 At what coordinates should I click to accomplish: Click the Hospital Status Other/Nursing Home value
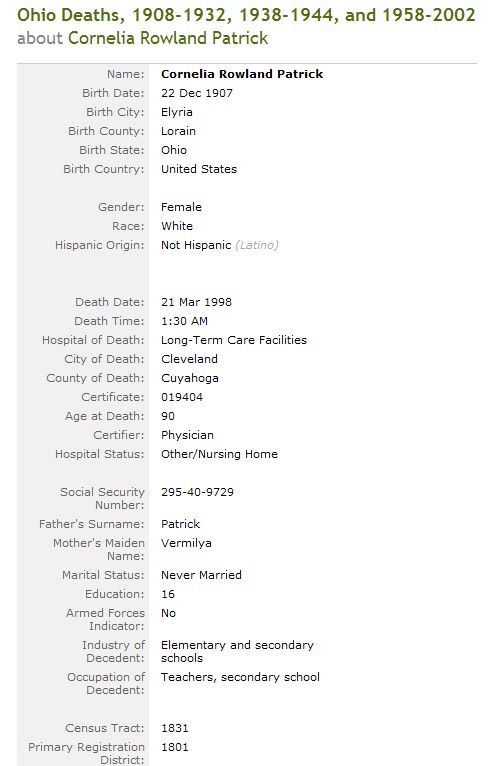coord(219,454)
